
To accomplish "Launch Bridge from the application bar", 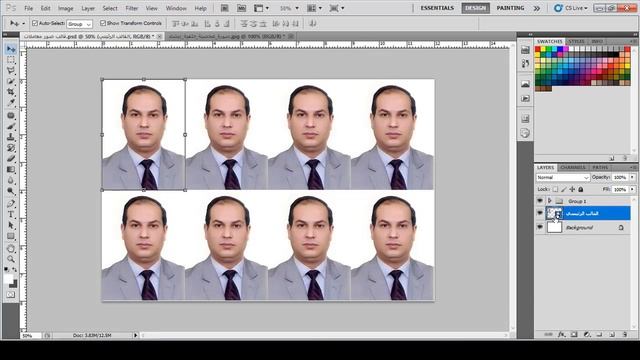I will [224, 8].
